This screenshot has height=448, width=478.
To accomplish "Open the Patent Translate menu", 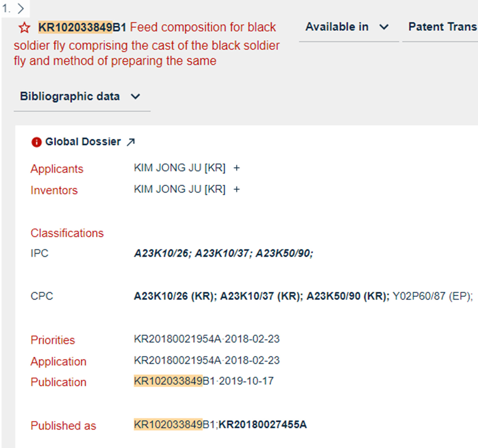I will point(442,27).
